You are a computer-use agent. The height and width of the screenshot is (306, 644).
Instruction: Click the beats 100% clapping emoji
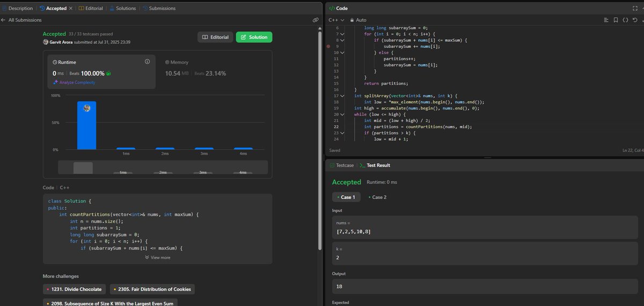point(108,73)
